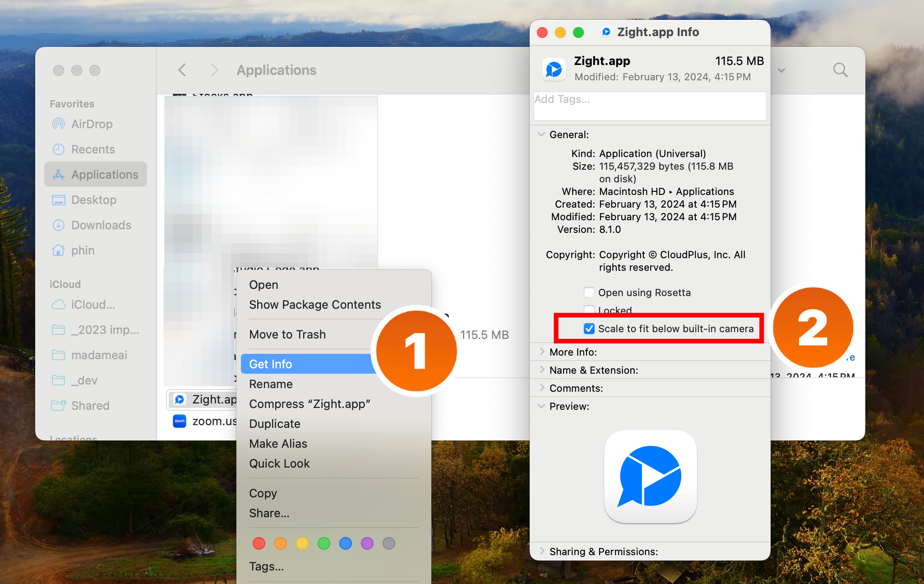Expand the More Info section
Screen dimensions: 924x584
click(541, 352)
